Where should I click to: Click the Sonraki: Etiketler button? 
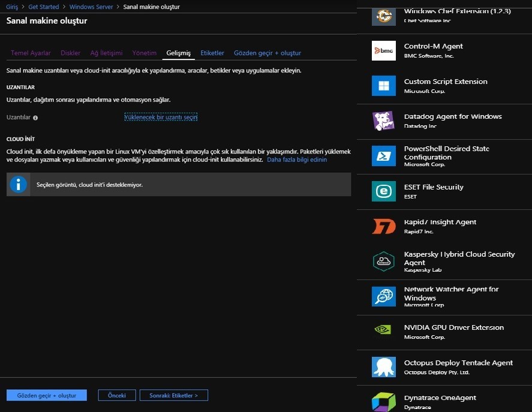174,395
